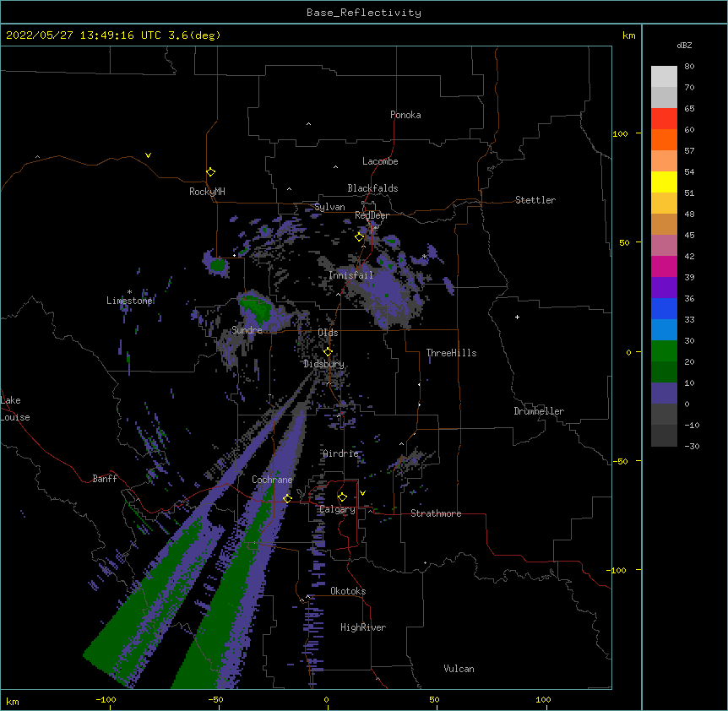Pick the indigo 0–10 dBZ legend swatch
The image size is (728, 711).
pyautogui.click(x=664, y=393)
